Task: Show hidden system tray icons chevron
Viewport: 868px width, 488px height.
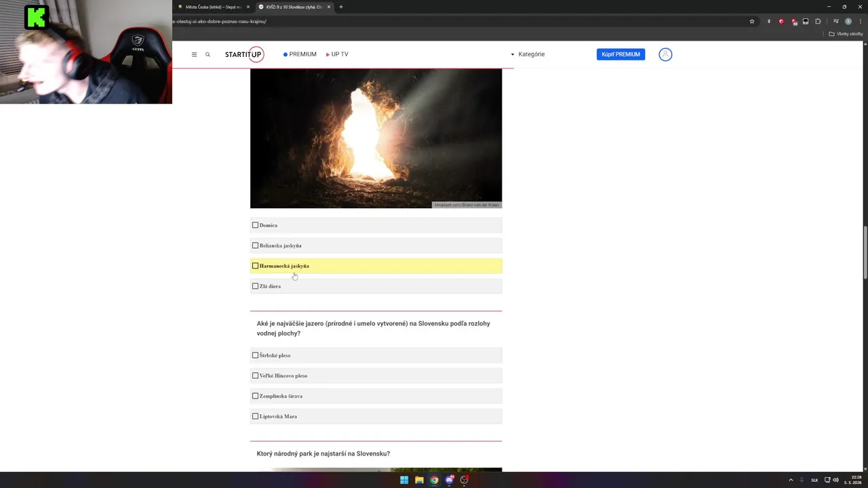Action: point(791,480)
